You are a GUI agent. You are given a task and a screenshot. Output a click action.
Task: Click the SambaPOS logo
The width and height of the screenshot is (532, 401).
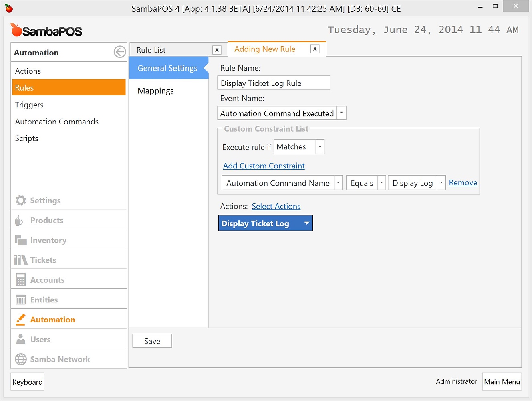click(46, 30)
